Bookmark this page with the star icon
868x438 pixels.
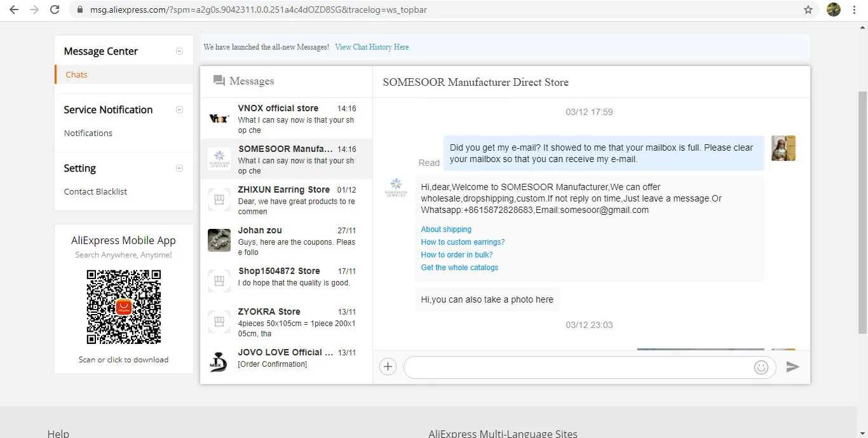coord(808,10)
